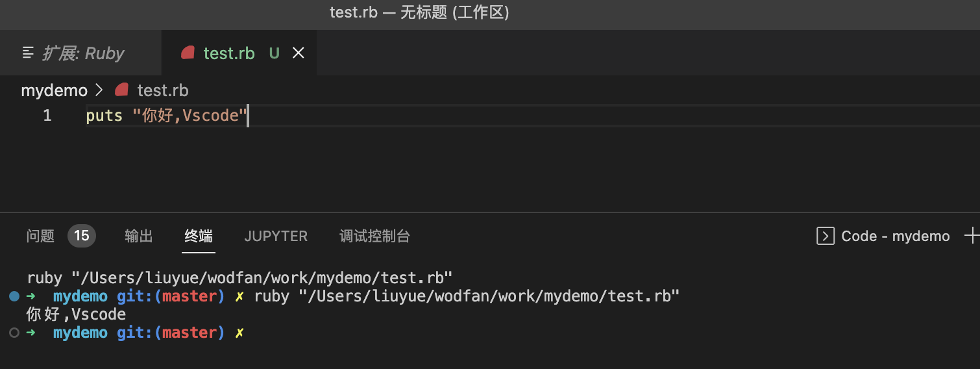Switch to the 输出 panel tab
Screen dimensions: 980x369
139,236
